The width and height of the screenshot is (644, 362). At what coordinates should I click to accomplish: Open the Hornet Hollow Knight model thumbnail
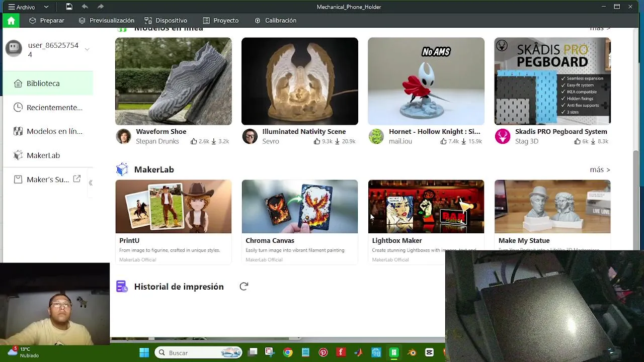coord(426,81)
